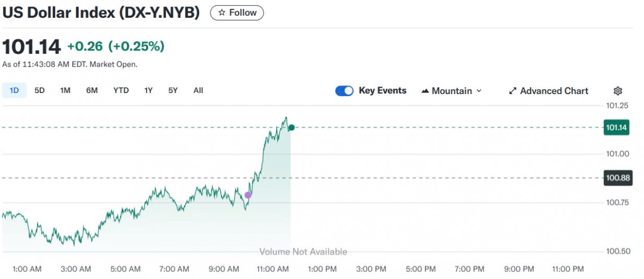The image size is (644, 279).
Task: Click the star icon in Follow button
Action: click(x=222, y=12)
